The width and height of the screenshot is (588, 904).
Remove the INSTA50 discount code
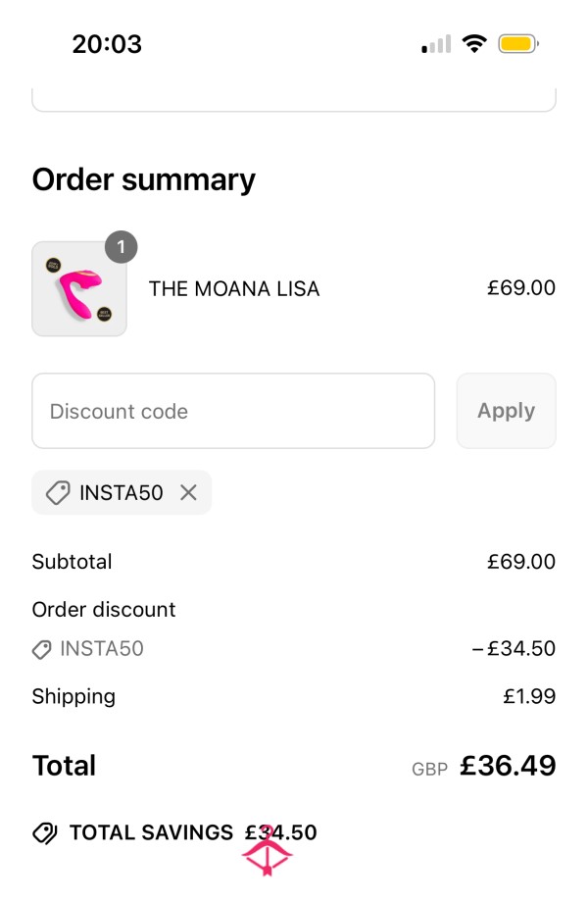coord(188,492)
